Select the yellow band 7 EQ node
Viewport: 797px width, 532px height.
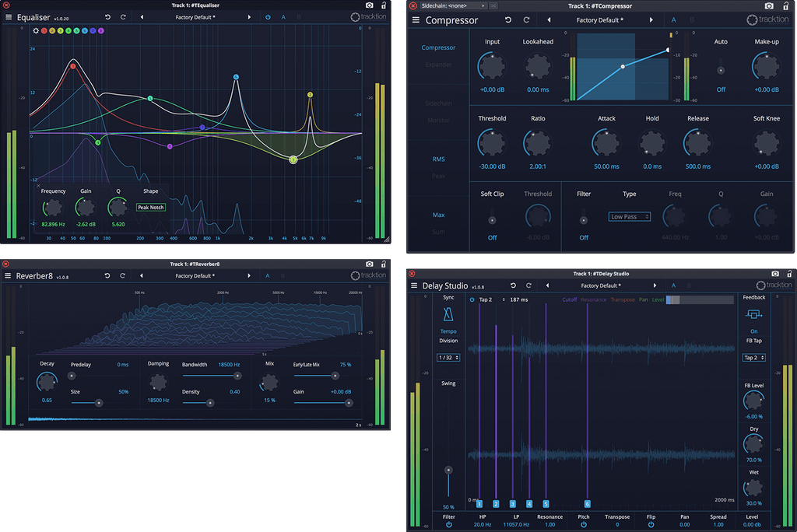pyautogui.click(x=310, y=95)
